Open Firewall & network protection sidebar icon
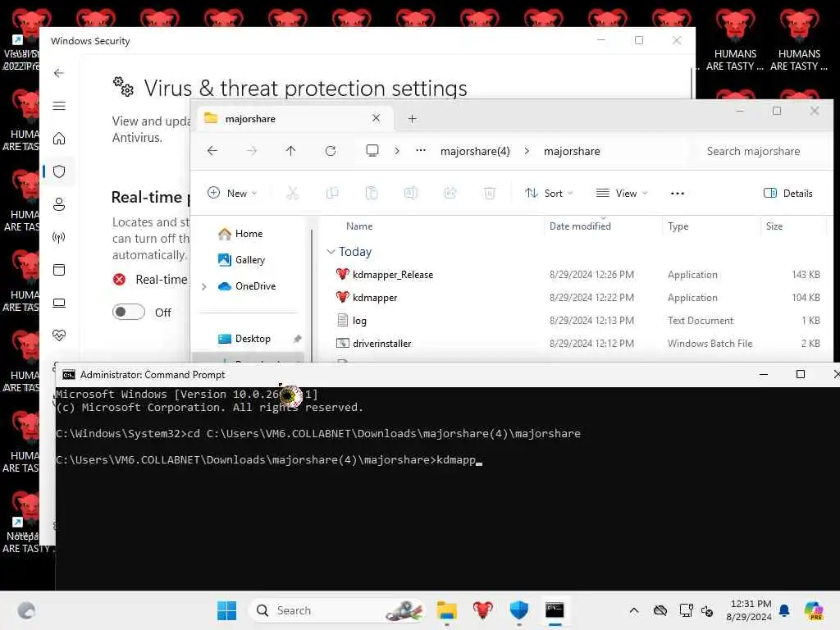 (x=59, y=237)
